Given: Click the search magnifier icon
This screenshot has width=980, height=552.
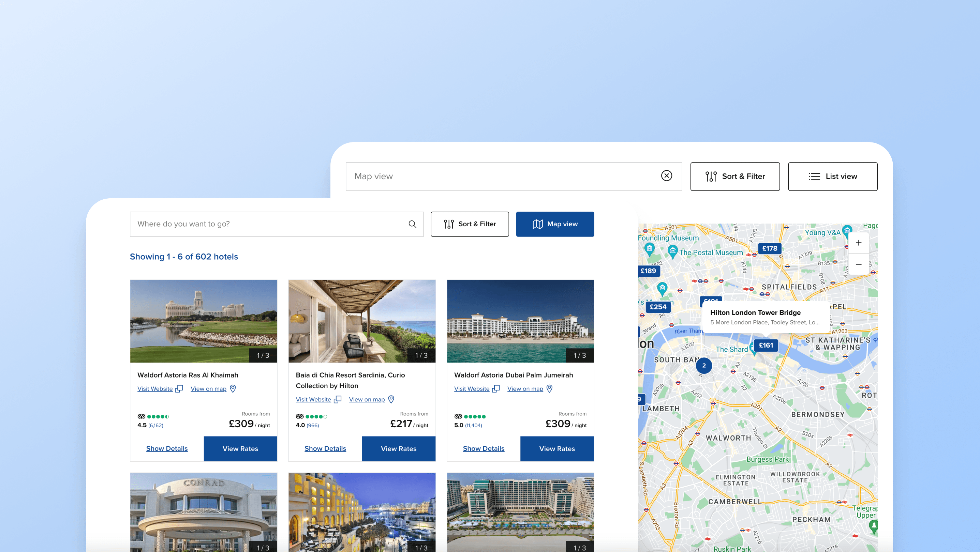Looking at the screenshot, I should pos(412,224).
